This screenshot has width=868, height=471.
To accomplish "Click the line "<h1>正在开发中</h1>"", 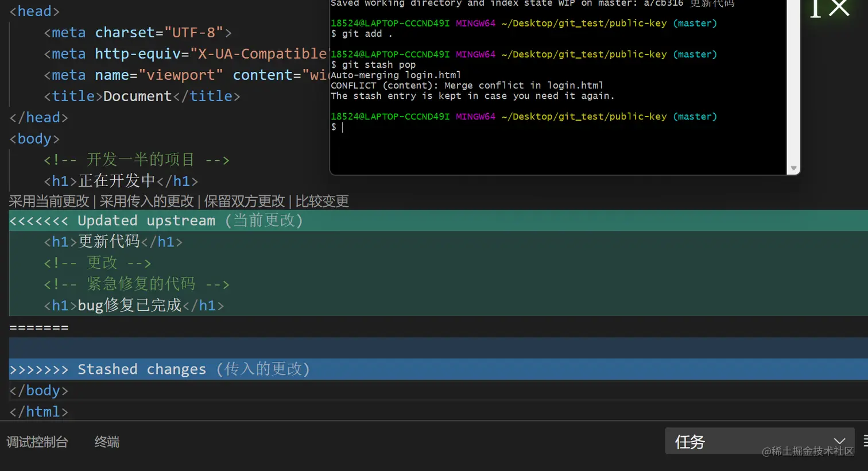I will (121, 181).
